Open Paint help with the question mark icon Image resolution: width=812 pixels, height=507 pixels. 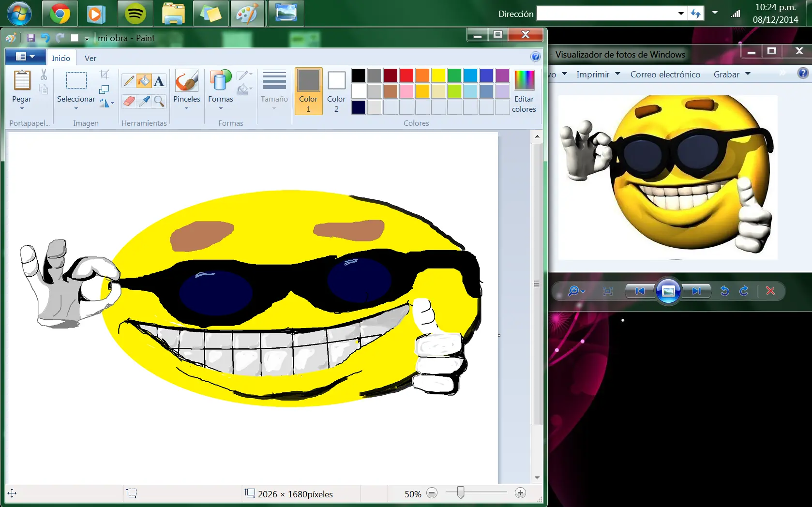pos(535,57)
